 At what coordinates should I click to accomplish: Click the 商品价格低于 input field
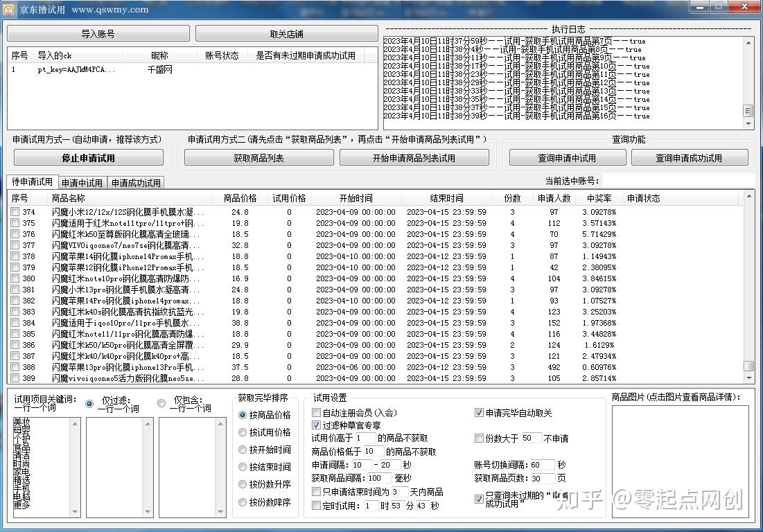[x=374, y=451]
